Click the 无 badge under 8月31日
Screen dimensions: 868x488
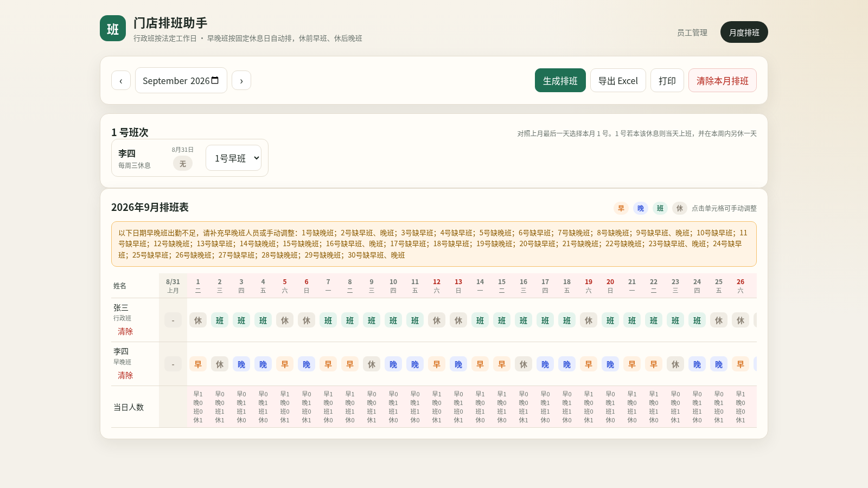point(183,163)
